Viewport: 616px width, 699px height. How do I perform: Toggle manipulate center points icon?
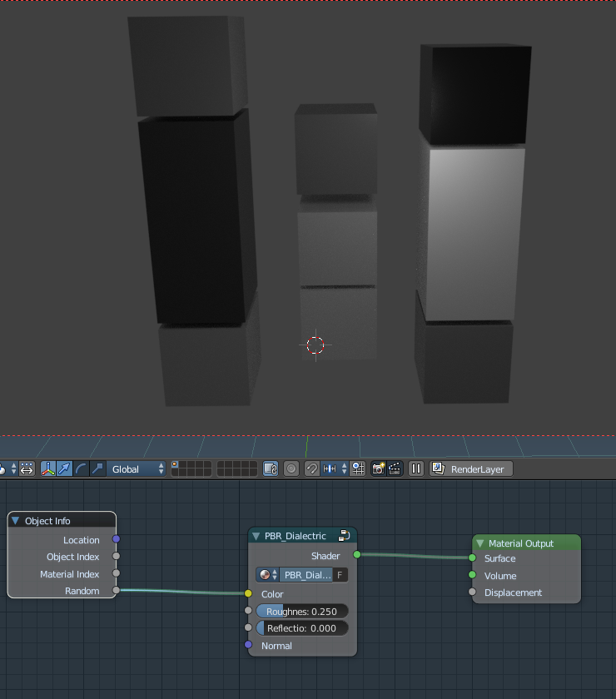pos(27,469)
